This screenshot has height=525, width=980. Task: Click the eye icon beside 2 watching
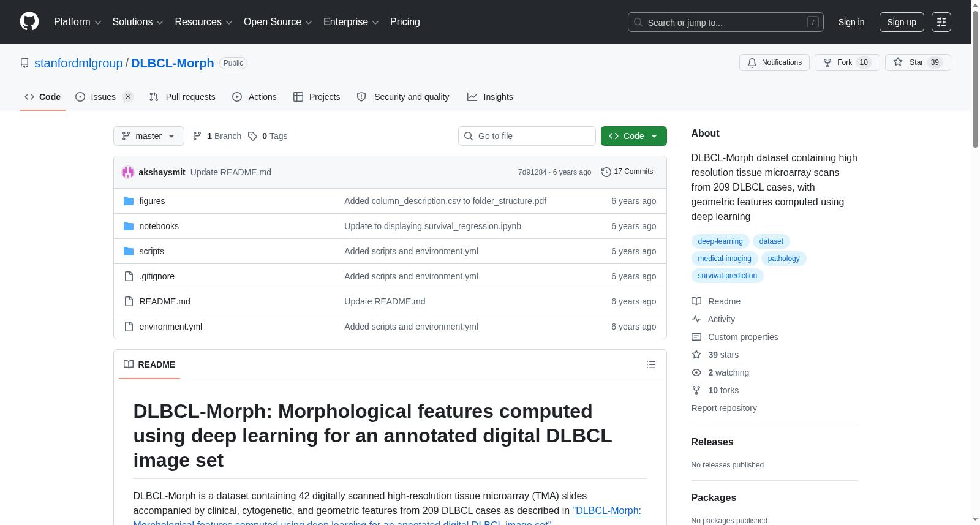[696, 372]
